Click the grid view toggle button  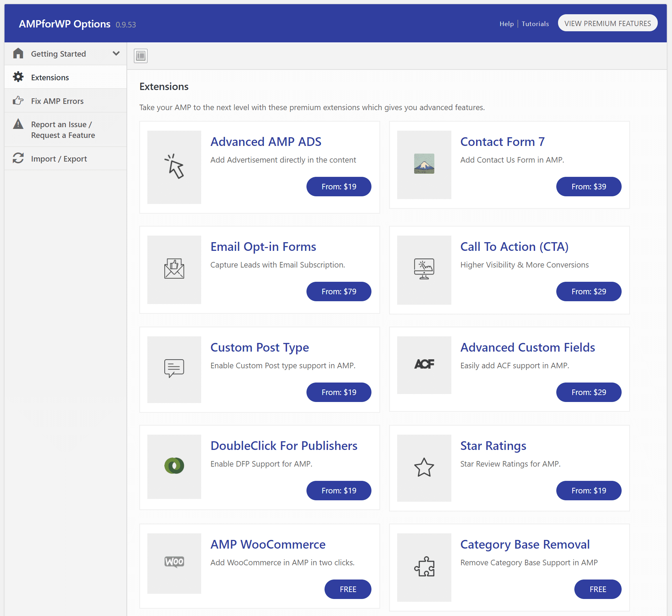tap(142, 55)
